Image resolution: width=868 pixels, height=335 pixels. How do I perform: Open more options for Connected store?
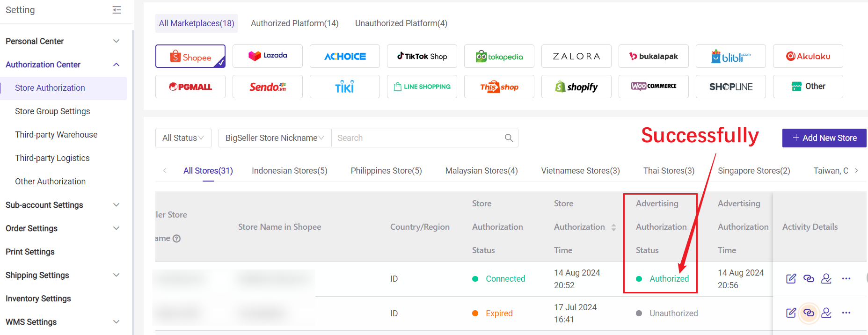click(846, 278)
